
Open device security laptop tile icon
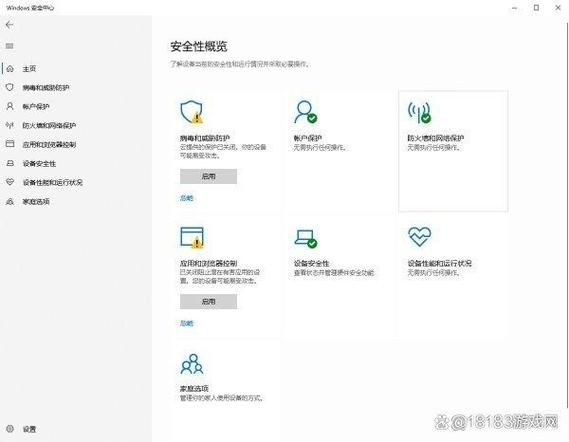click(306, 238)
